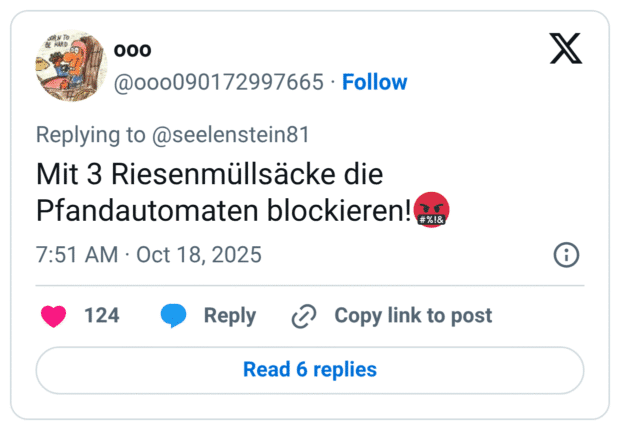Click the blue reply bubble icon
The width and height of the screenshot is (620, 430).
[x=173, y=316]
